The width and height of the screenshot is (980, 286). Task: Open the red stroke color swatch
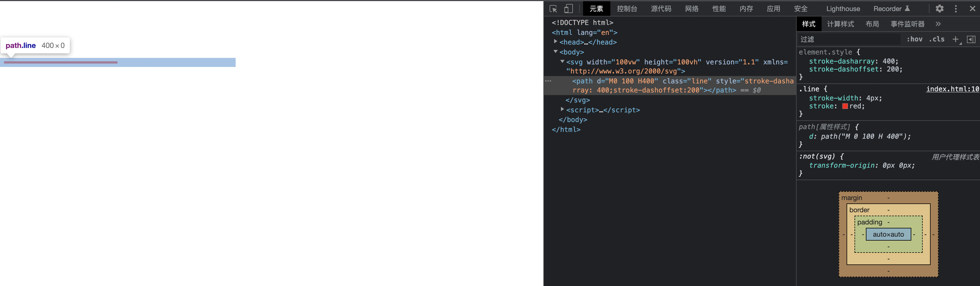click(x=845, y=106)
